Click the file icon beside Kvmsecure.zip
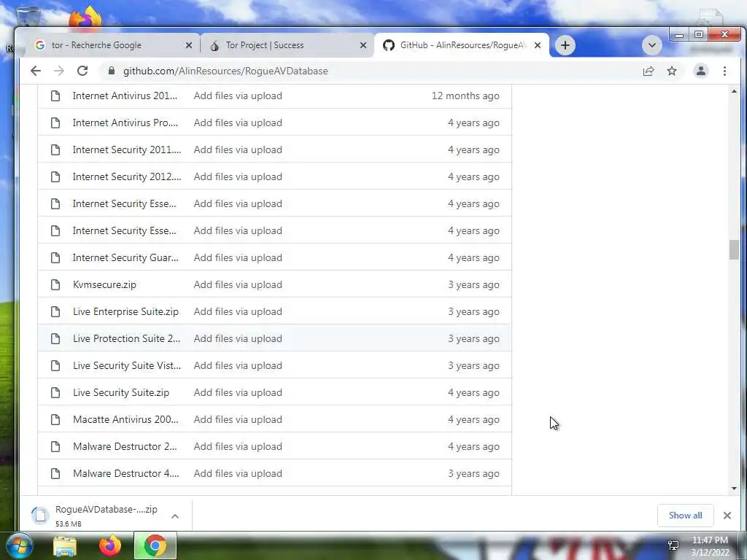 pyautogui.click(x=55, y=285)
